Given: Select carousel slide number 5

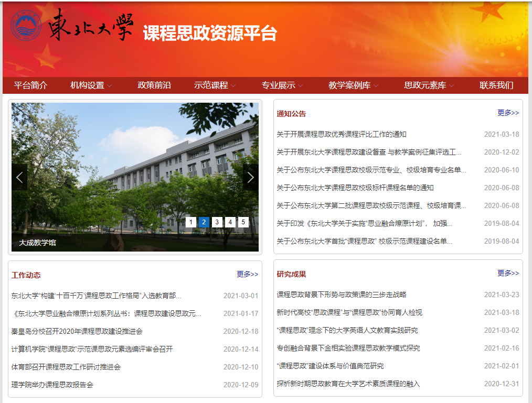Looking at the screenshot, I should (243, 222).
